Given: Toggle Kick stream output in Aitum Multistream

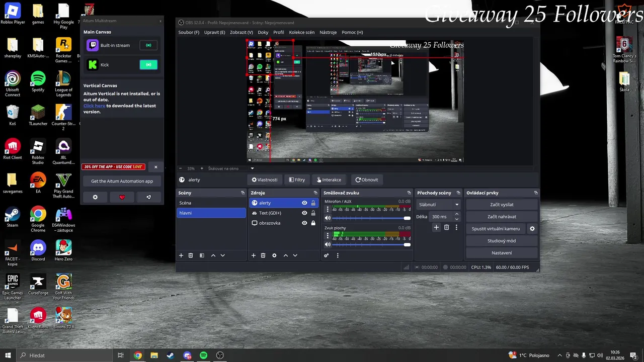Looking at the screenshot, I should pos(148,65).
